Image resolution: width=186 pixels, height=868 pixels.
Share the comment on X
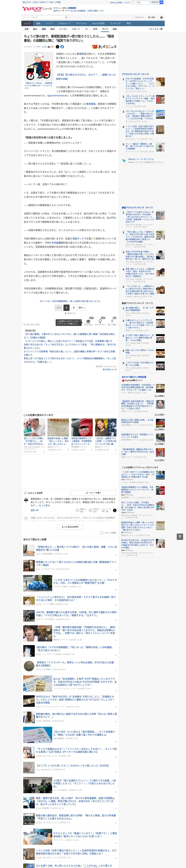(x=114, y=511)
